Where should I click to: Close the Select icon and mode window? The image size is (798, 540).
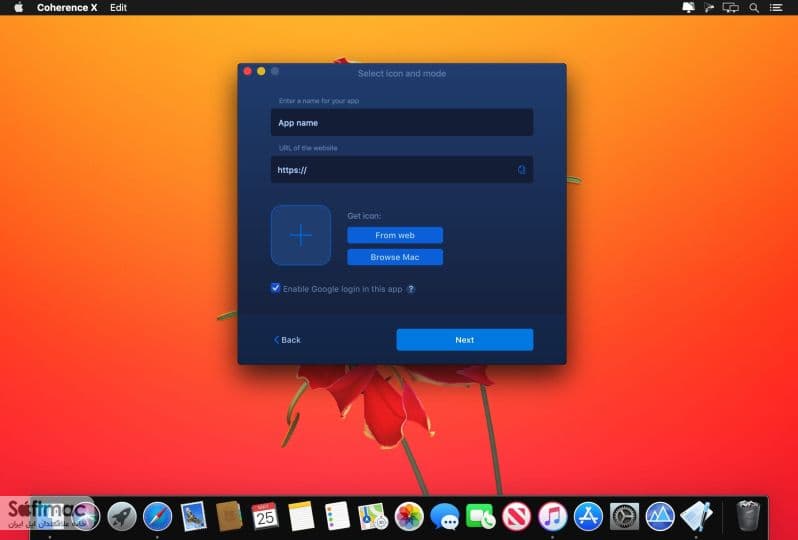coord(248,71)
